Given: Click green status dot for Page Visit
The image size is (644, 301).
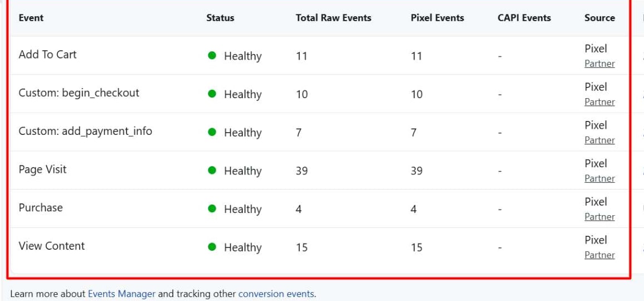Looking at the screenshot, I should coord(212,170).
